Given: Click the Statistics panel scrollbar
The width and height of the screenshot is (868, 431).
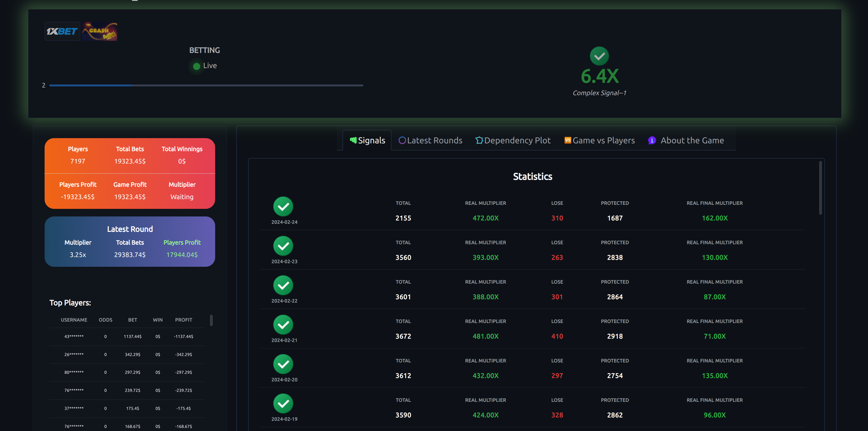Looking at the screenshot, I should coord(820,187).
